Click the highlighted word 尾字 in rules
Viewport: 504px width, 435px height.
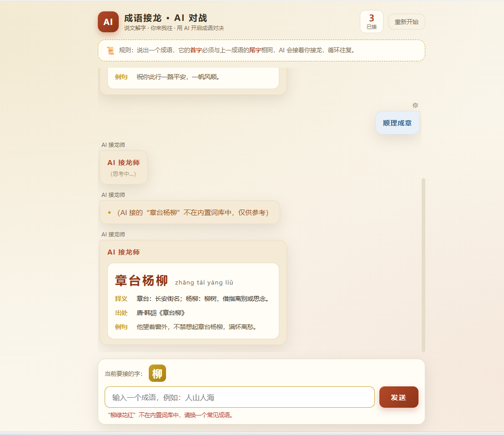tap(255, 50)
